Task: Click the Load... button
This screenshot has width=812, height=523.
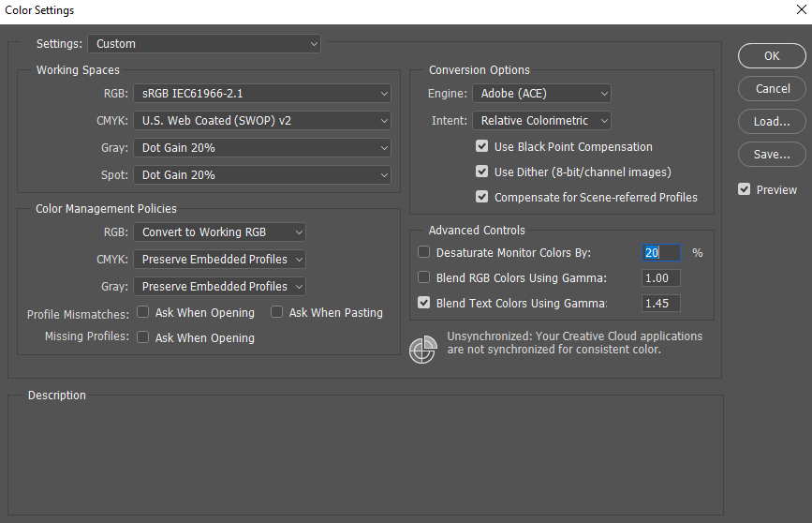Action: [772, 122]
